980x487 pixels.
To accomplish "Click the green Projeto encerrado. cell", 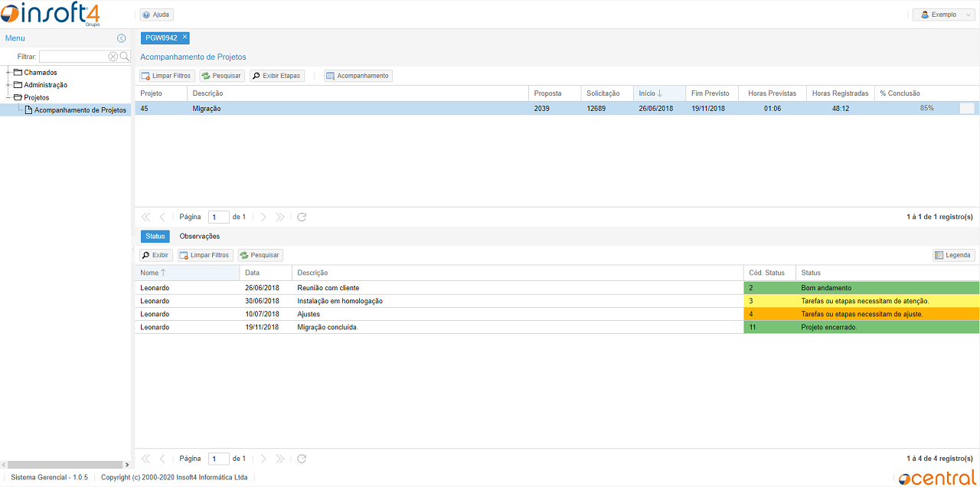I will (x=887, y=327).
